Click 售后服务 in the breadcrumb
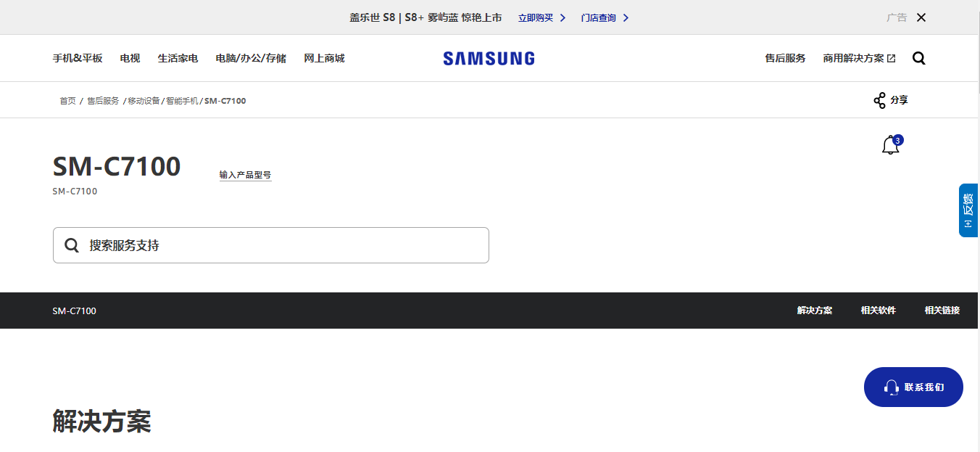The image size is (980, 452). [x=103, y=101]
